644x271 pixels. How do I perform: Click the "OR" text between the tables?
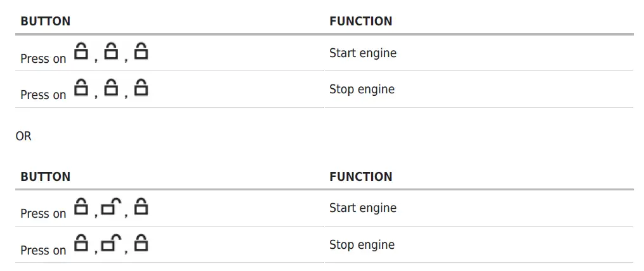(x=23, y=136)
